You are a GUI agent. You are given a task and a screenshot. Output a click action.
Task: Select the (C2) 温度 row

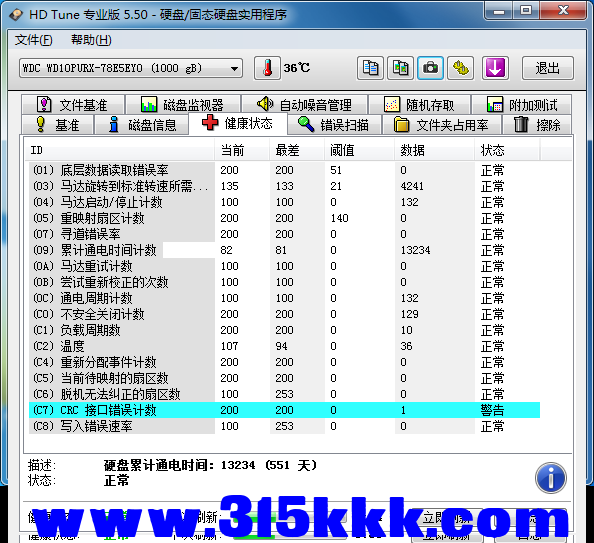click(284, 346)
